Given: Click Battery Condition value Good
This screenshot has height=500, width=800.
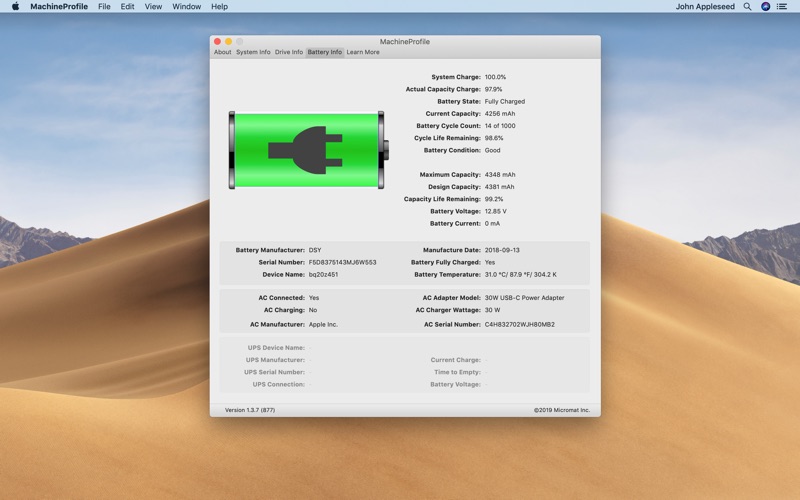Looking at the screenshot, I should pyautogui.click(x=492, y=151).
